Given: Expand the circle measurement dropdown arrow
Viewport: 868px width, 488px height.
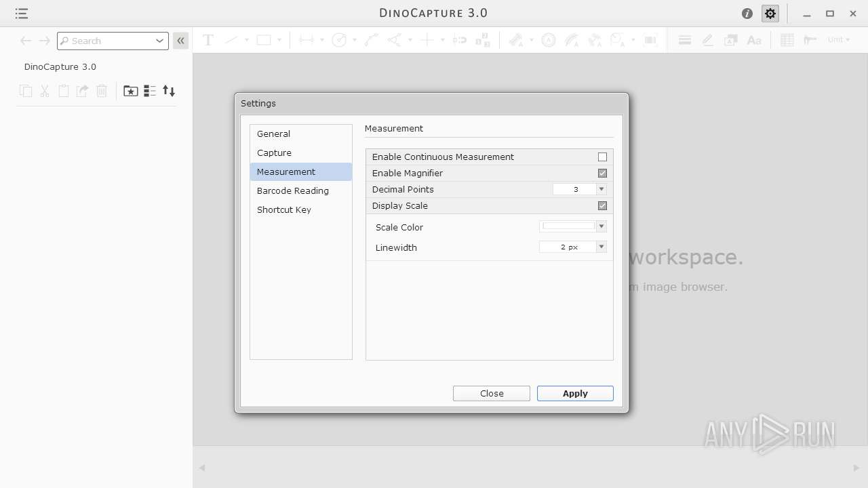Looking at the screenshot, I should (x=355, y=40).
